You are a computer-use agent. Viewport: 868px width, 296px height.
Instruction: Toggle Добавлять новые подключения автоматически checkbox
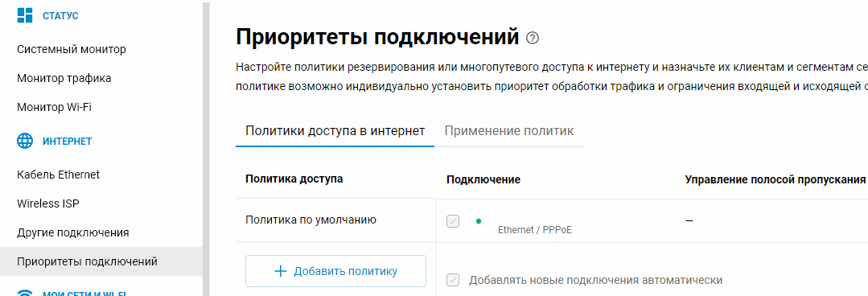453,280
